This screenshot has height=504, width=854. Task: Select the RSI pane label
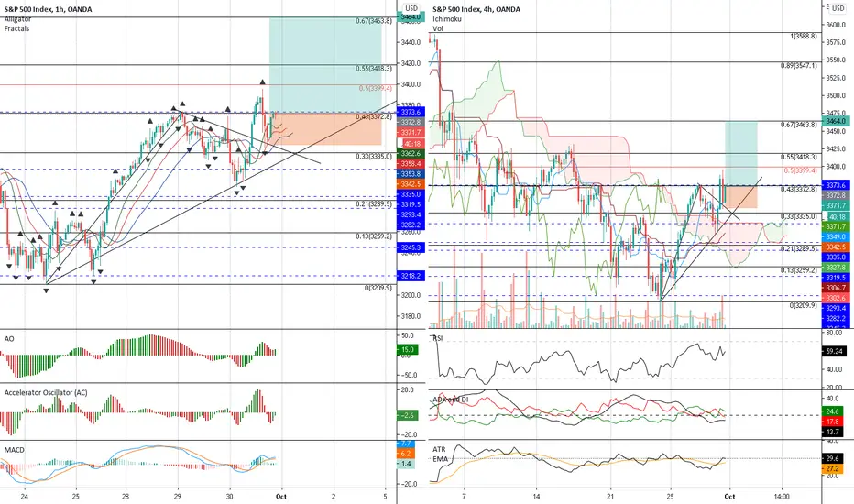pos(438,338)
